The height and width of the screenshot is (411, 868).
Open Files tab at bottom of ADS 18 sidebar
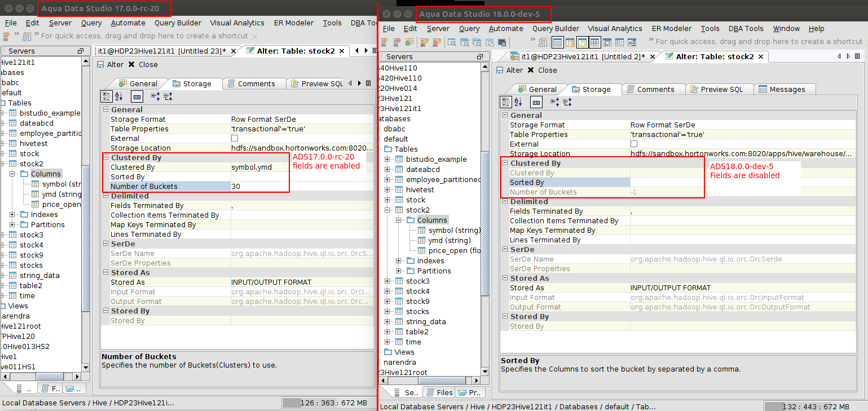(439, 392)
